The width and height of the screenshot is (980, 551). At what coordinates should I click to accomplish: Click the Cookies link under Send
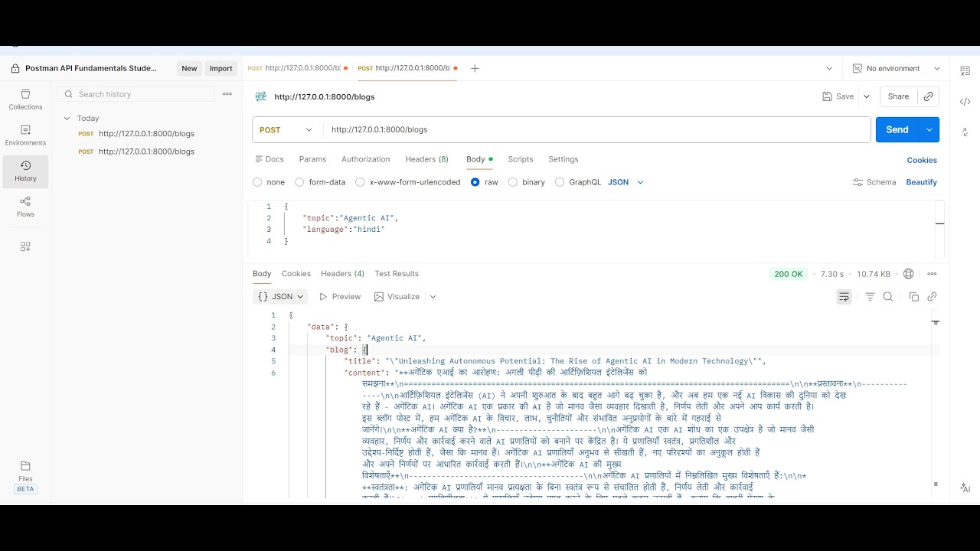[922, 160]
